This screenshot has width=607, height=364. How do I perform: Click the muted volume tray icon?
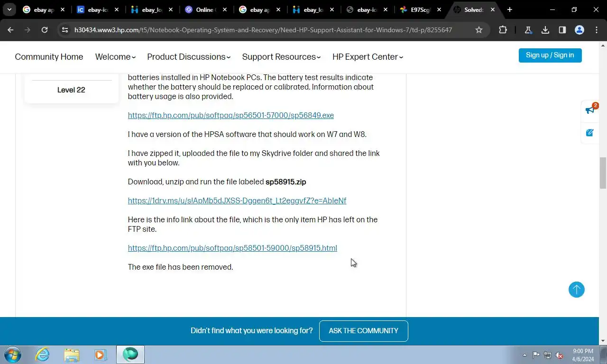click(560, 355)
